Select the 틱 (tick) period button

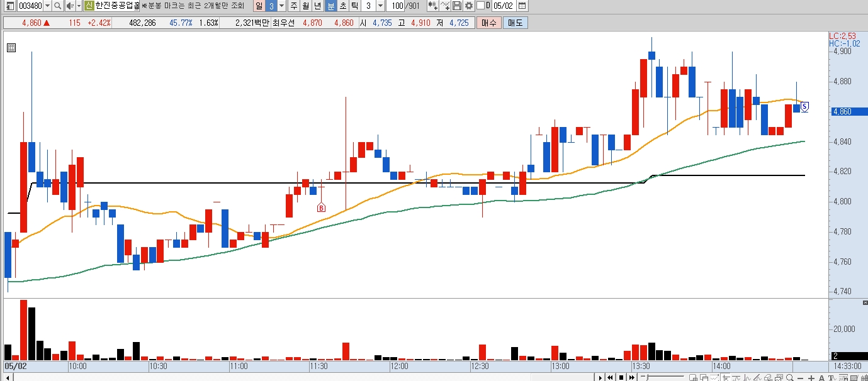point(355,6)
